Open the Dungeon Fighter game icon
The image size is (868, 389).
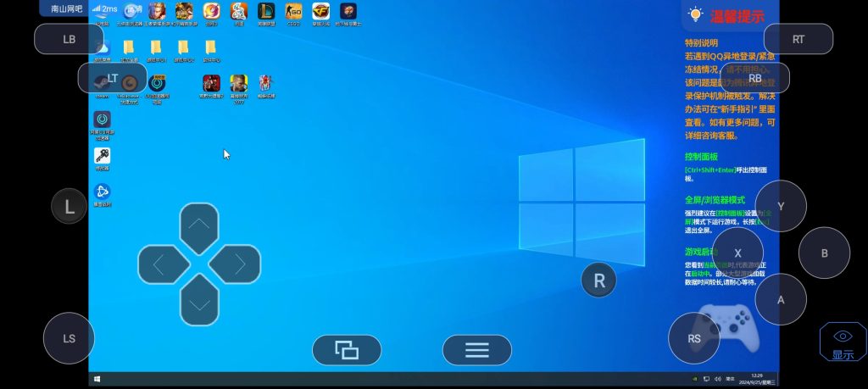(x=348, y=14)
